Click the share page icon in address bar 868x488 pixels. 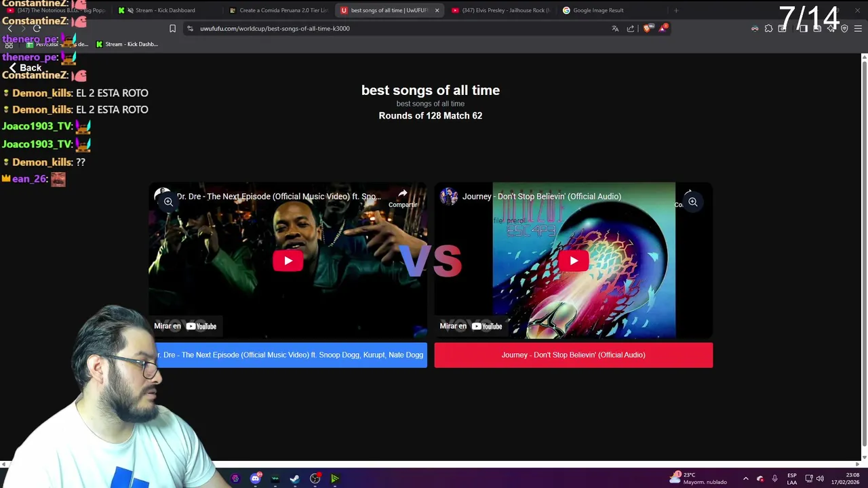point(631,28)
